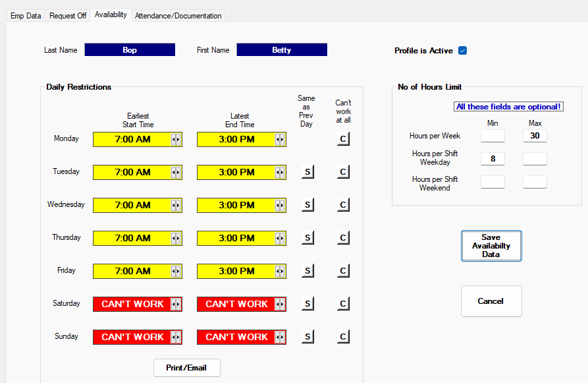Switch to the 'Request Off' tab
588x383 pixels.
coord(67,15)
